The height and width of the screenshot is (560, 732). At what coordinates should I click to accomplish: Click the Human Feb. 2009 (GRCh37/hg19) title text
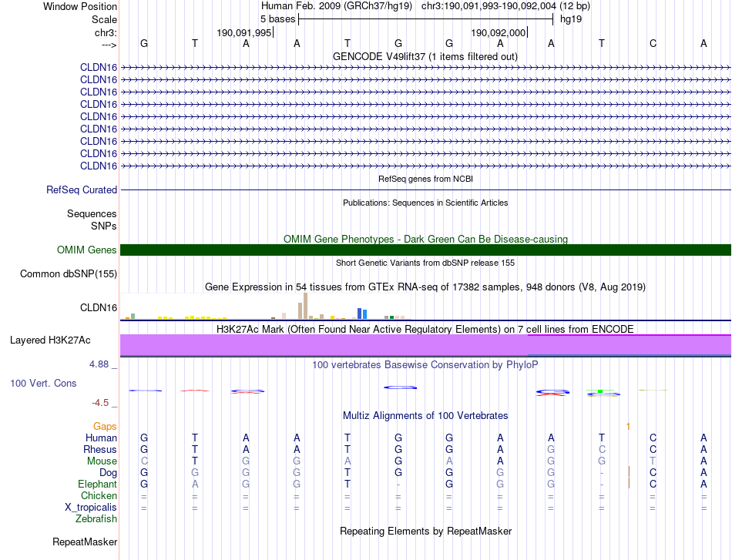337,6
